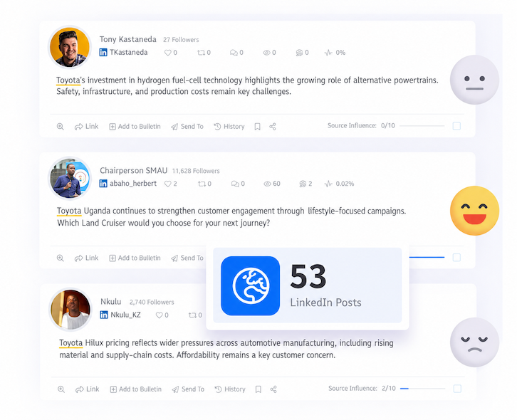The image size is (517, 420).
Task: Click the 53 LinkedIn Posts count
Action: coord(308,276)
